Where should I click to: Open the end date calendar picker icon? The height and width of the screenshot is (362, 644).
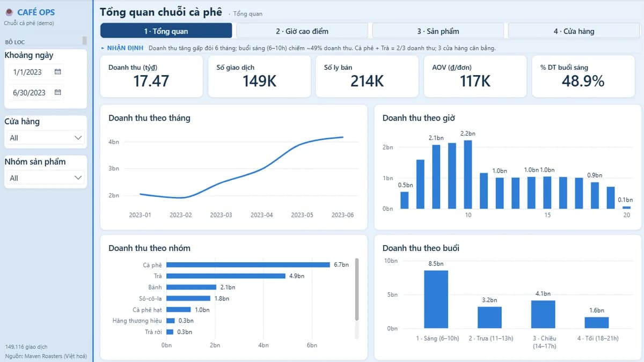(x=58, y=92)
